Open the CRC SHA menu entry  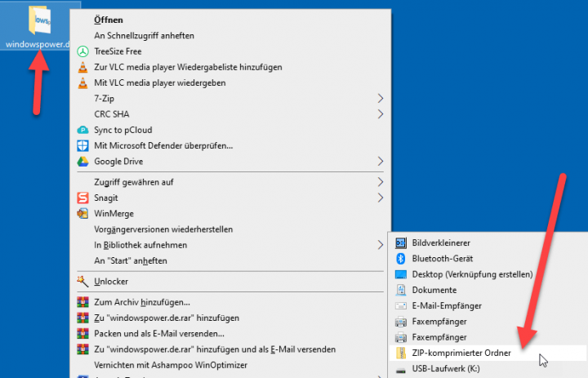230,114
